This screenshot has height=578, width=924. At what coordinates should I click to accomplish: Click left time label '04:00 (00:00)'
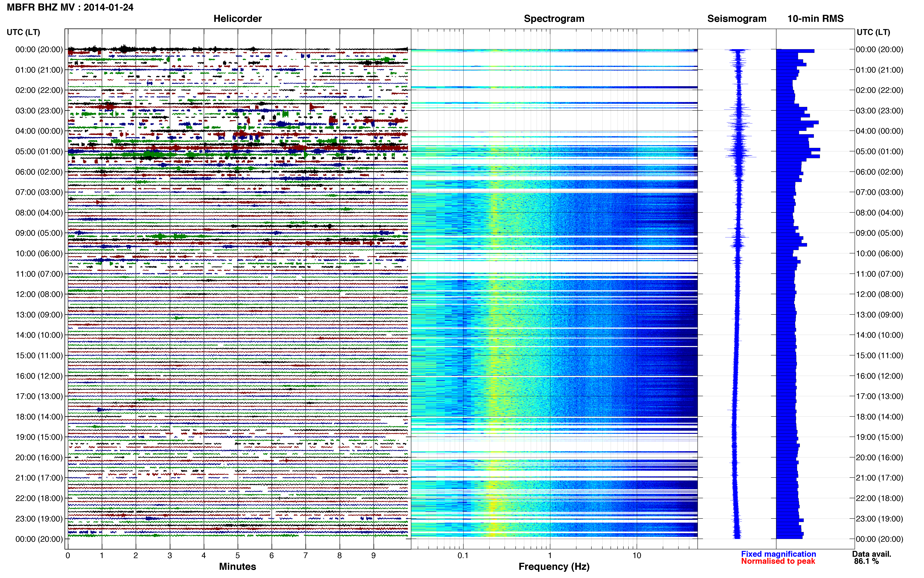(x=39, y=131)
